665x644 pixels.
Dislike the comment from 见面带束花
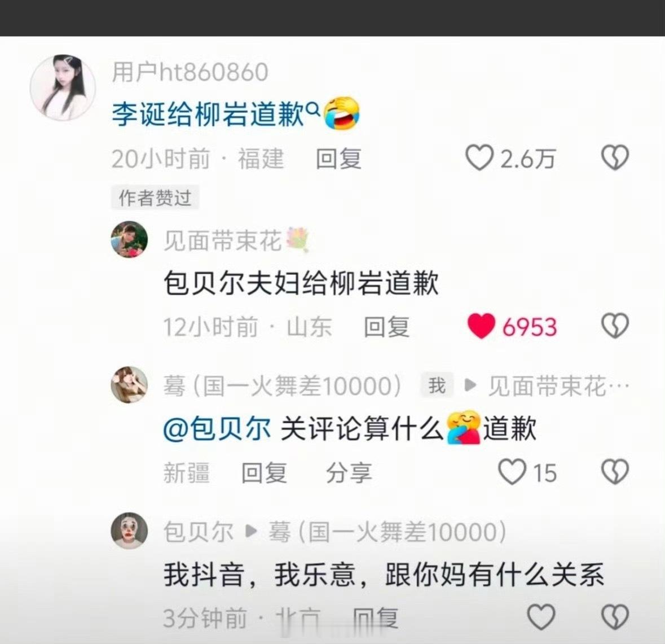[x=615, y=326]
